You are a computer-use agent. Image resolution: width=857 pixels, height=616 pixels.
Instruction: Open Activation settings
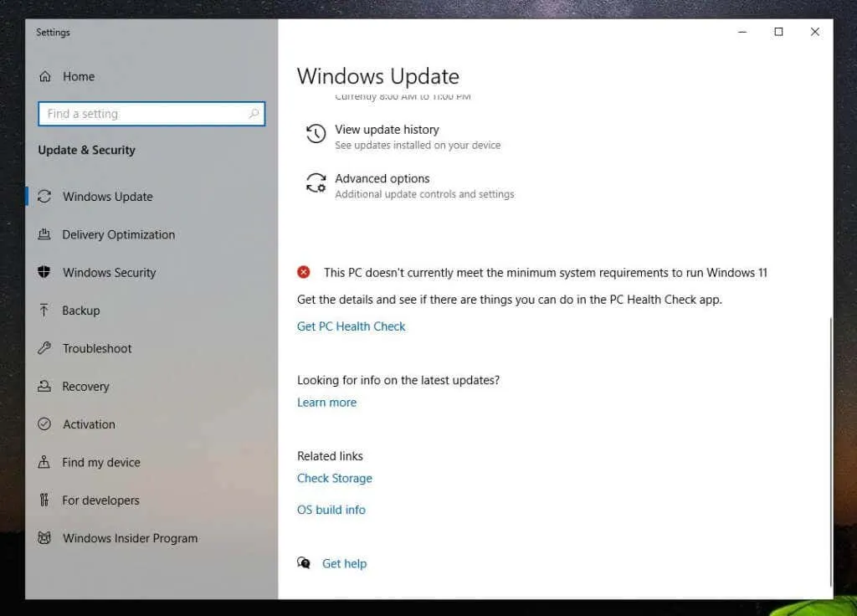(x=45, y=424)
